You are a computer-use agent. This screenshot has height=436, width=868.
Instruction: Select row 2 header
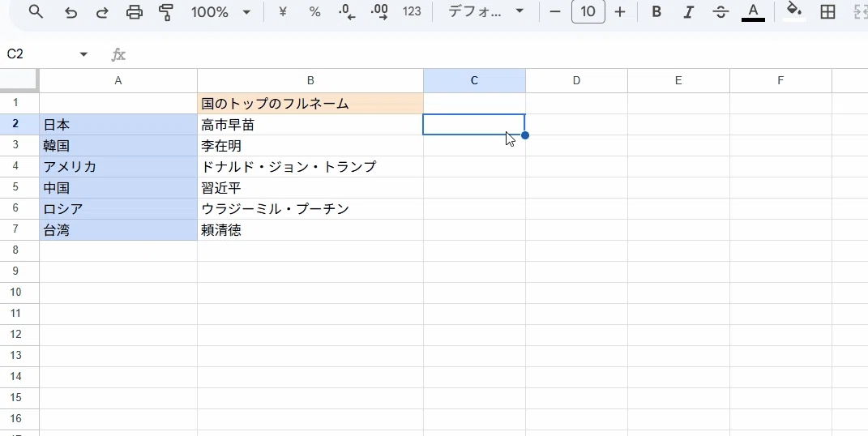coord(19,124)
